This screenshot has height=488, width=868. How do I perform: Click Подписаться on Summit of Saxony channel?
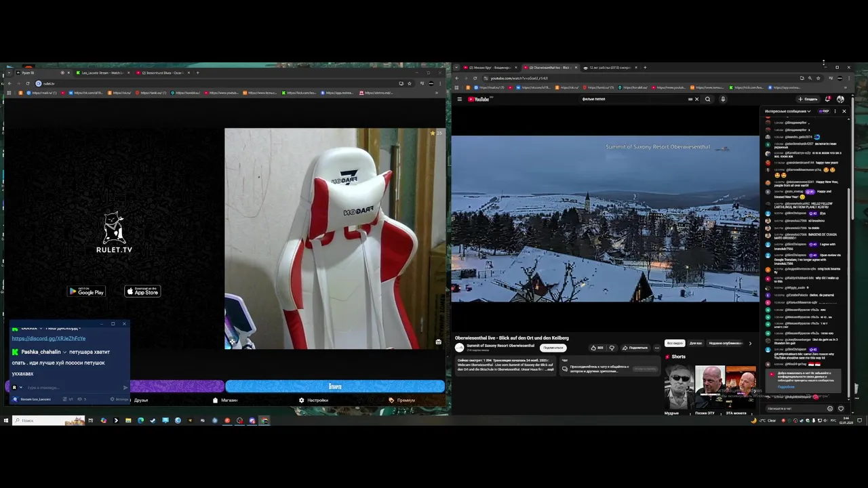553,348
